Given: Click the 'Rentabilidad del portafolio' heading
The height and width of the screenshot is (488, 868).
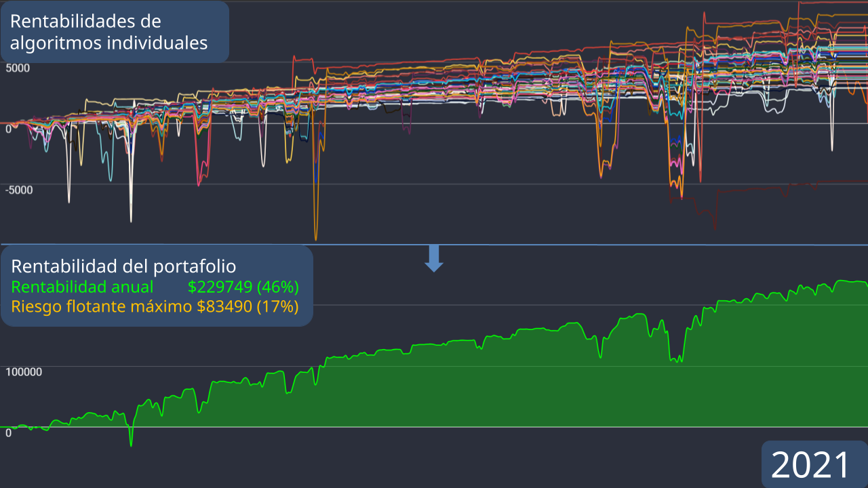Looking at the screenshot, I should tap(123, 266).
